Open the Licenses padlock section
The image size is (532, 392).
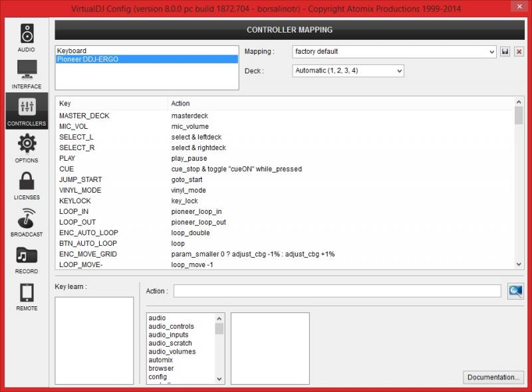click(x=27, y=185)
